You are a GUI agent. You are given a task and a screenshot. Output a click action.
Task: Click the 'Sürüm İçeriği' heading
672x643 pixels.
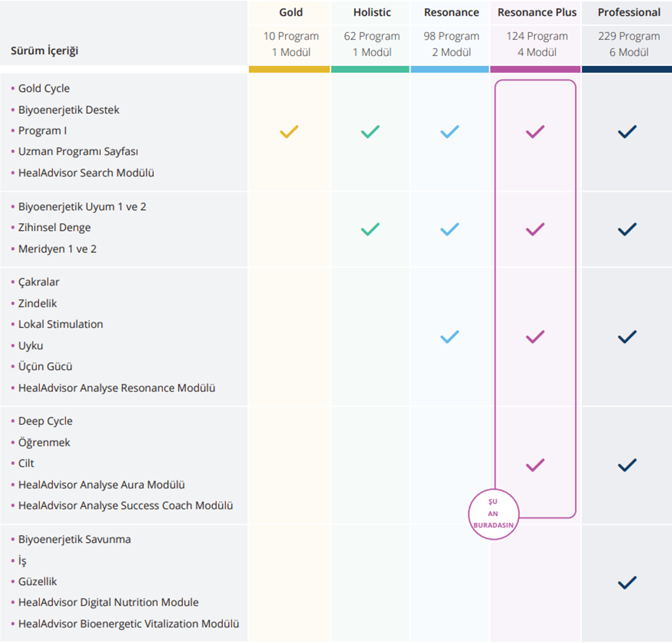(x=44, y=51)
